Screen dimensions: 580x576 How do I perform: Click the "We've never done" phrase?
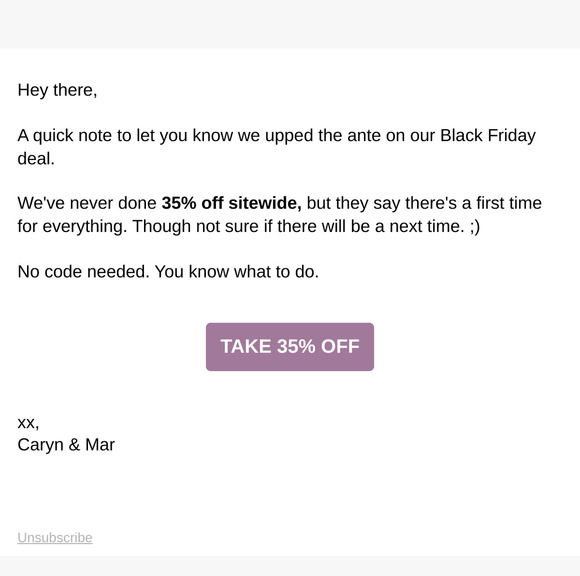point(87,203)
